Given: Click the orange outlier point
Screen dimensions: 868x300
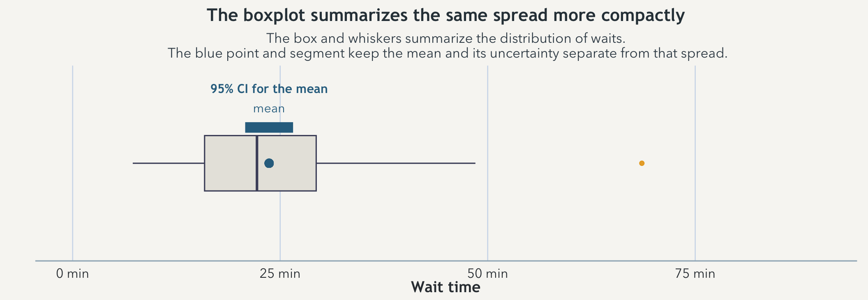Looking at the screenshot, I should coord(642,163).
